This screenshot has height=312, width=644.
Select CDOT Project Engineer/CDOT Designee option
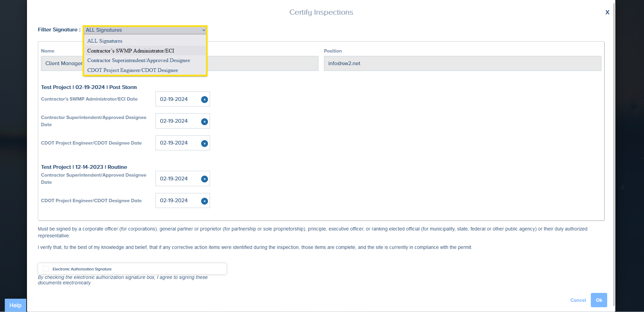tap(133, 70)
